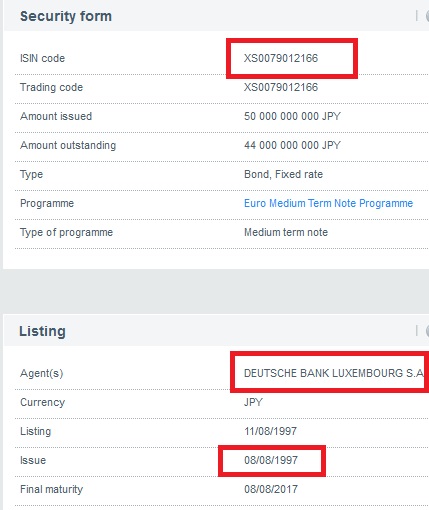
Task: Click the 44 000 000 000 JPY amount outstanding
Action: coord(292,145)
